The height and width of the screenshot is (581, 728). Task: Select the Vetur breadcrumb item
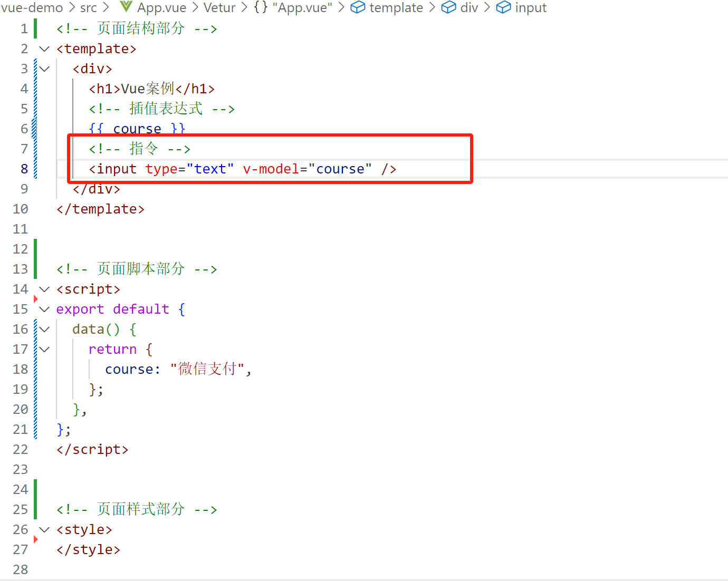click(219, 7)
